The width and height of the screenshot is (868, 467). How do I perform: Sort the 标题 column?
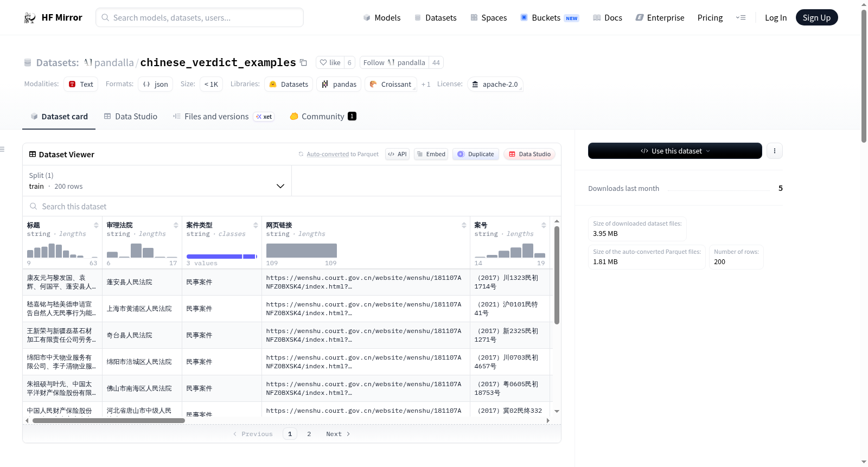(x=96, y=225)
